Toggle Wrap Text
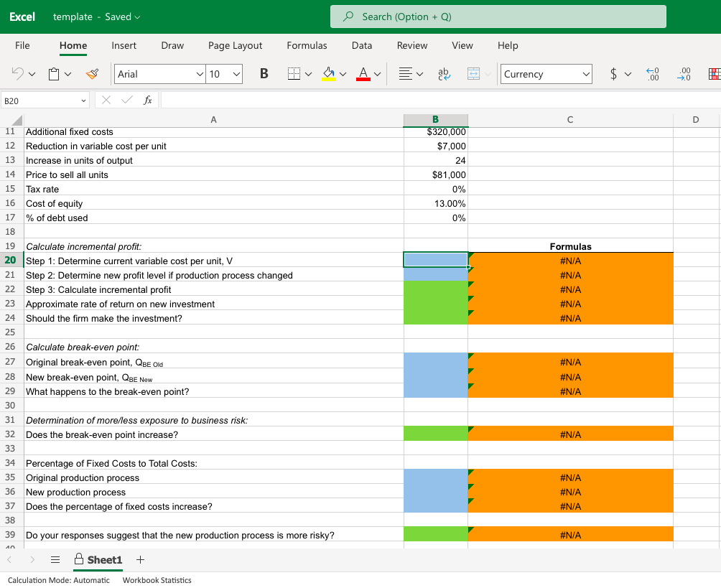Screen dimensions: 721x588 444,74
